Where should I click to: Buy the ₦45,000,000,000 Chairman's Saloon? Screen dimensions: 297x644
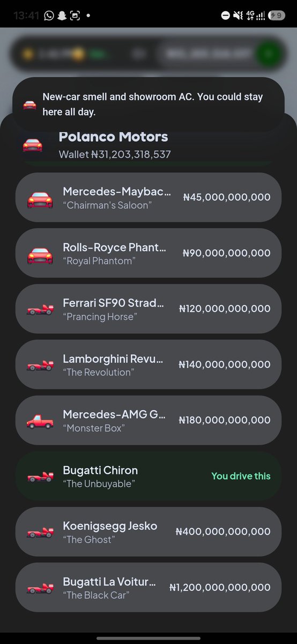[x=148, y=197]
